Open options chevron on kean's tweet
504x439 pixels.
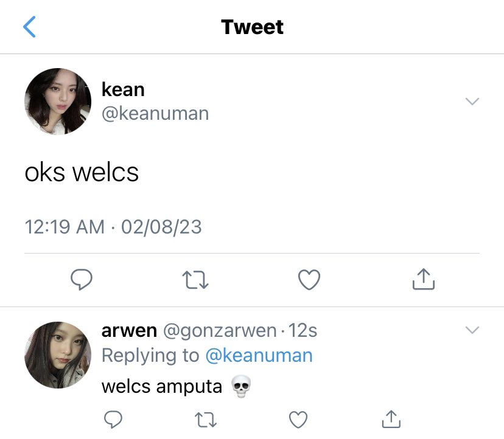tap(472, 102)
